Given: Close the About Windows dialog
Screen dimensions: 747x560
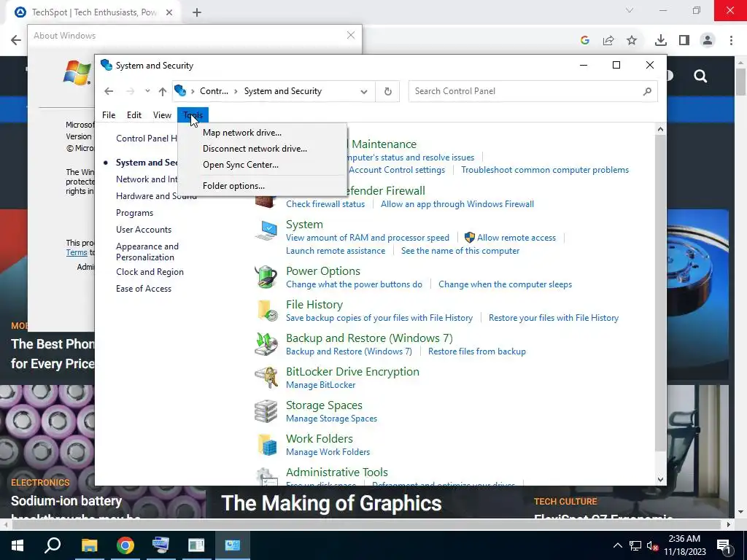Looking at the screenshot, I should 351,35.
